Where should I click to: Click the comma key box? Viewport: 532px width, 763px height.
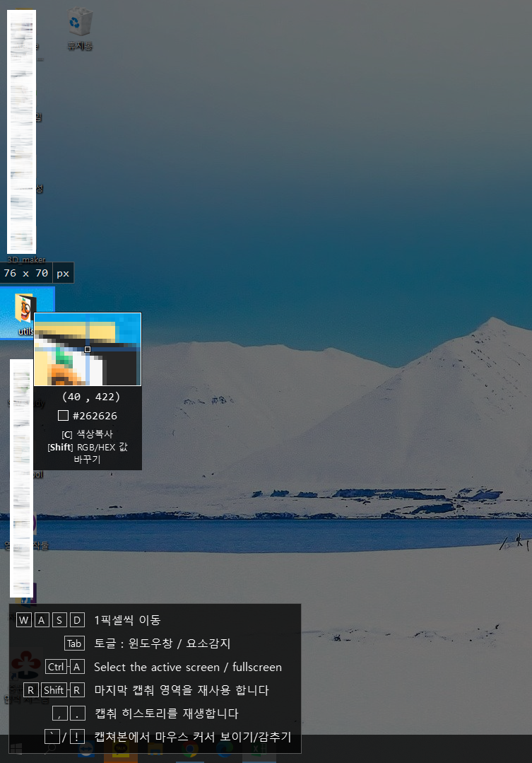tap(60, 714)
